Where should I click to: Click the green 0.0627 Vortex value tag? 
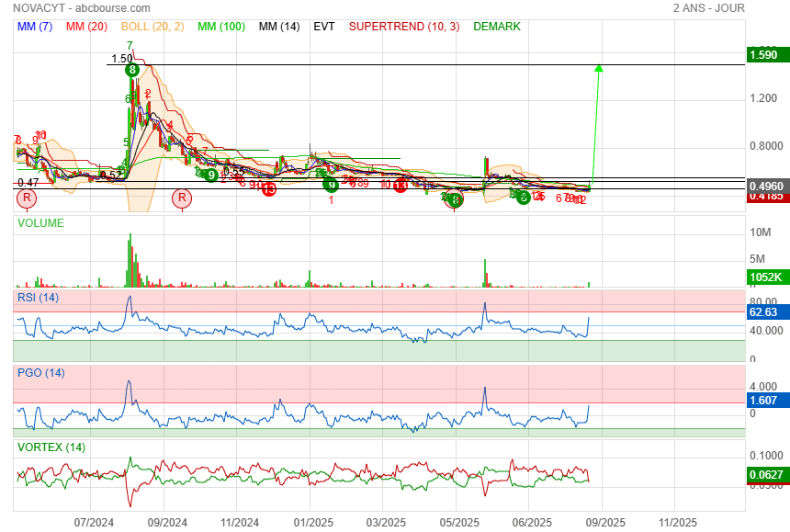(x=768, y=474)
